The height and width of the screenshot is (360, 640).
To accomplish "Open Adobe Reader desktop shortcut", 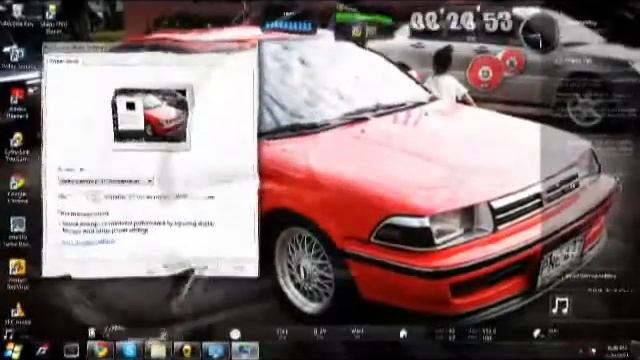I will (x=17, y=103).
